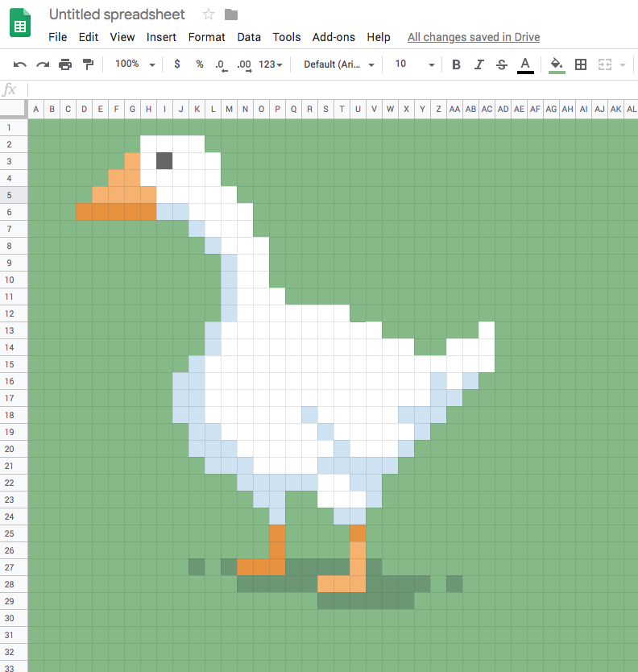Select column W header
638x672 pixels.
tap(390, 110)
